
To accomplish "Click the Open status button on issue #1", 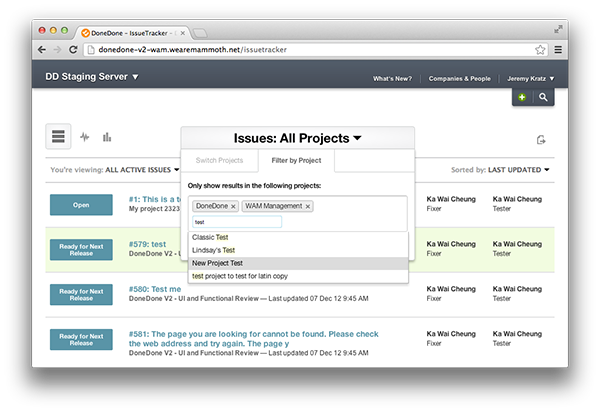I will pyautogui.click(x=81, y=205).
